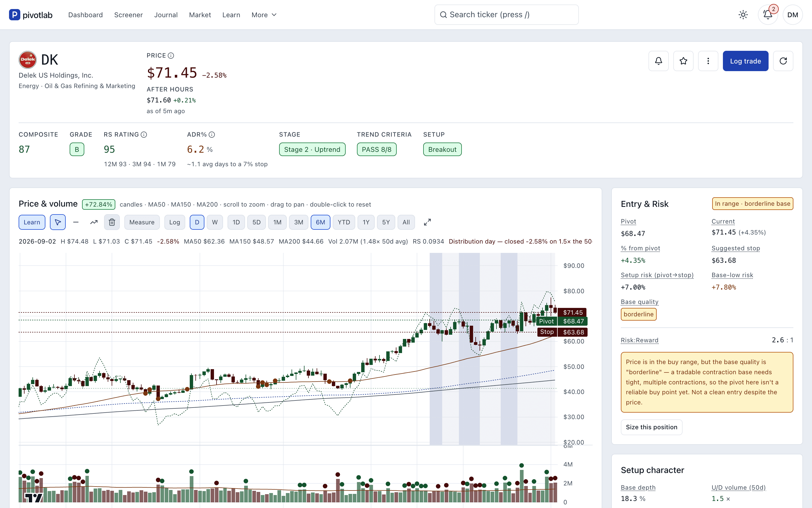The width and height of the screenshot is (812, 508).
Task: Focus the Search ticker input field
Action: 506,15
